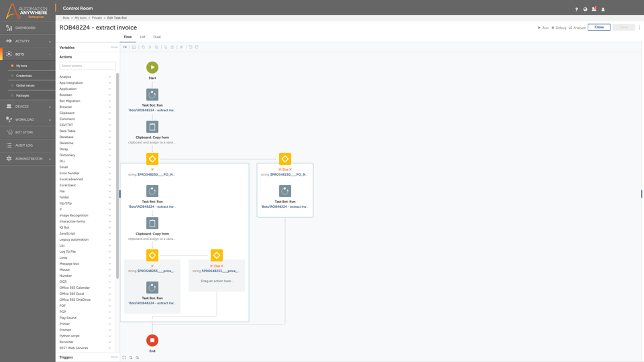
Task: Click the fit-to-screen icon below canvas
Action: click(124, 357)
